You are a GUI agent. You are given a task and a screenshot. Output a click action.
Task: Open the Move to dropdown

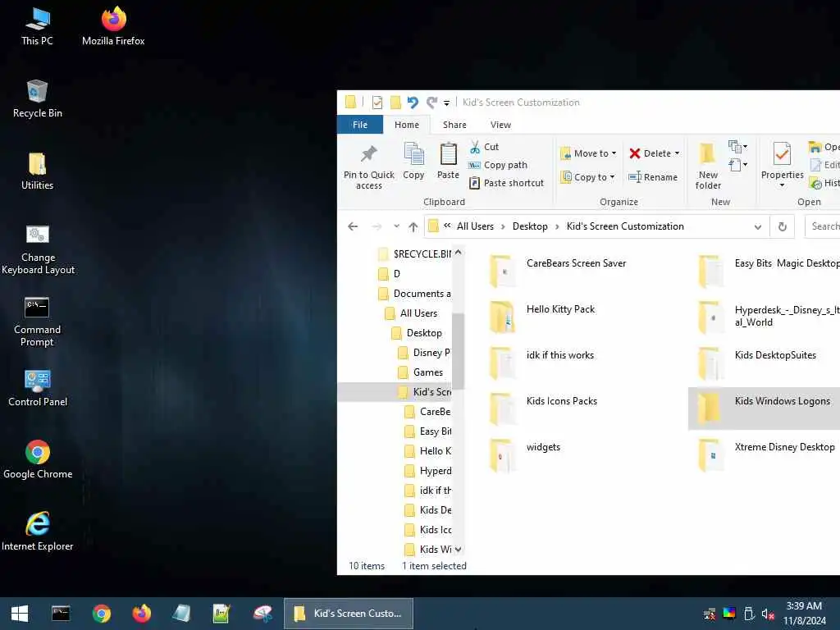click(588, 153)
